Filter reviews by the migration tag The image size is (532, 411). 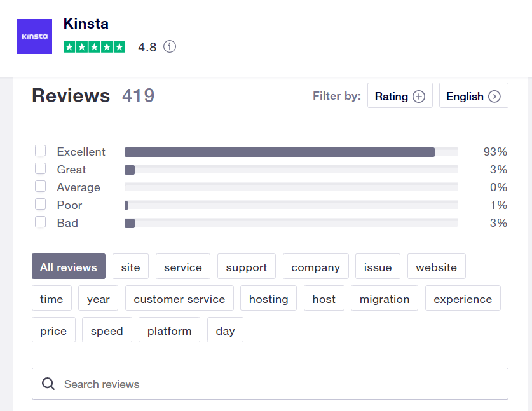pyautogui.click(x=385, y=299)
